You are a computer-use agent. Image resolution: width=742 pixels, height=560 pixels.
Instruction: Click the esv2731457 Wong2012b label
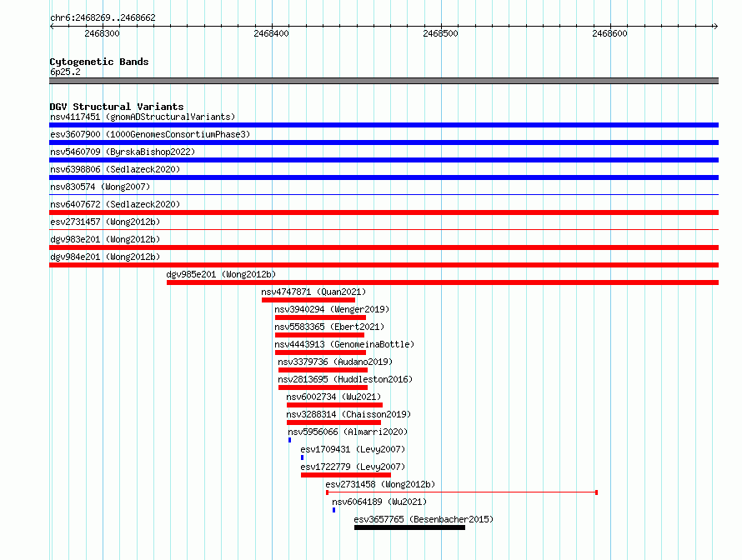105,222
